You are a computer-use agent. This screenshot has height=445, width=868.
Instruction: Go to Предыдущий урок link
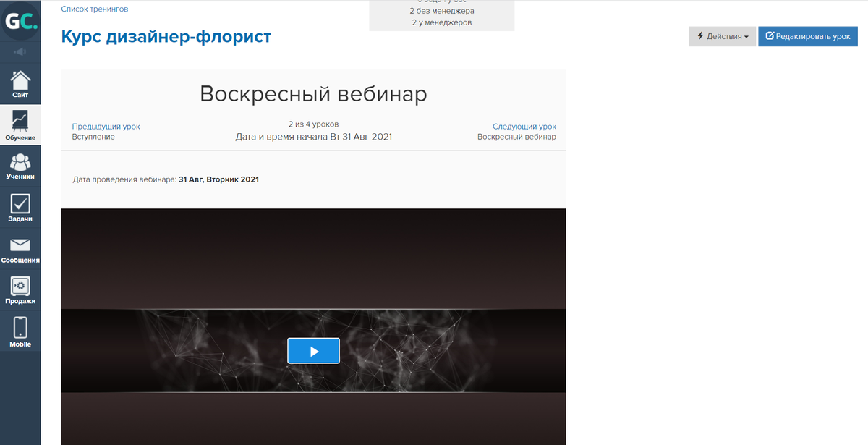coord(106,126)
